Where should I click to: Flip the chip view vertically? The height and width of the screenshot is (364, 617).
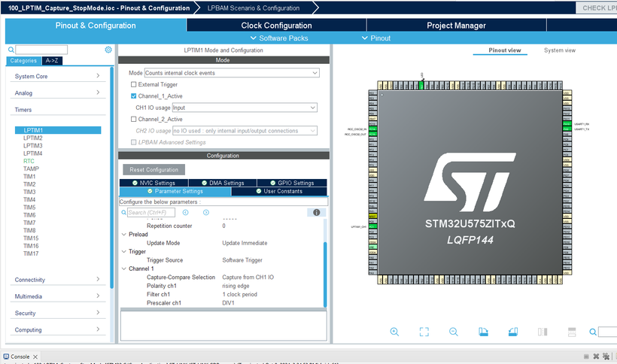pos(572,332)
